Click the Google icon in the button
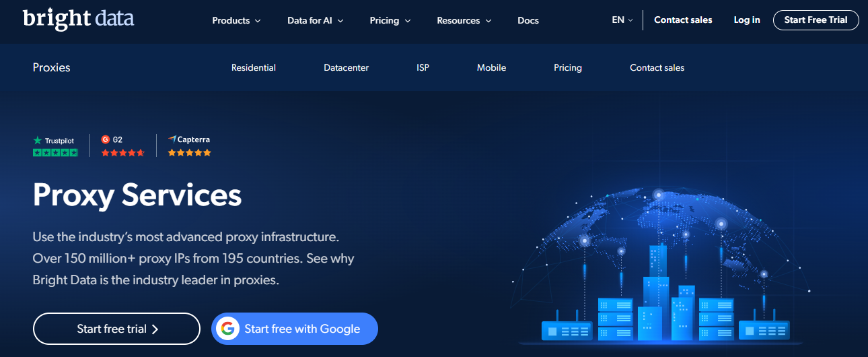 (x=228, y=329)
